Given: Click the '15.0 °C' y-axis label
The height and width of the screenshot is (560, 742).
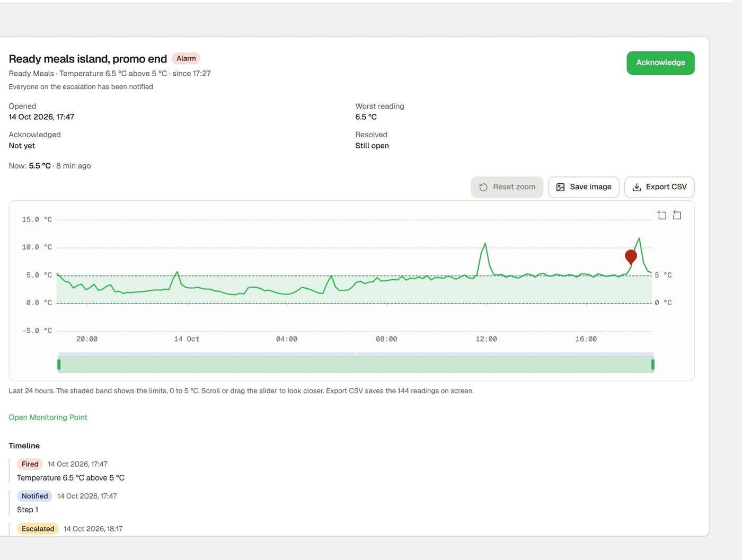Looking at the screenshot, I should 37,219.
